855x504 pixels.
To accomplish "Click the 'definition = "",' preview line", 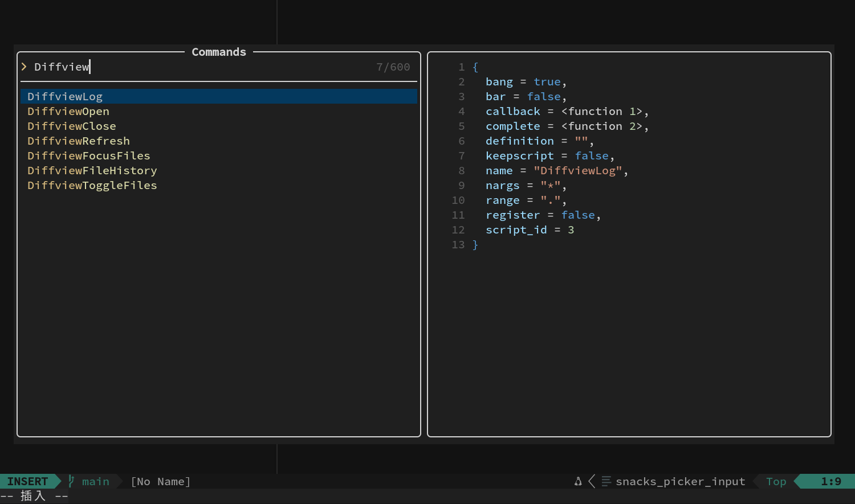I will [x=540, y=141].
